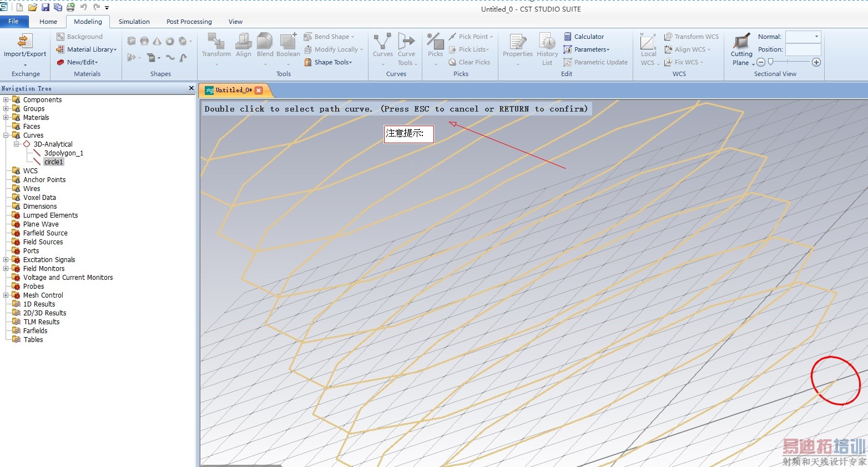Open the File menu
The image size is (868, 467).
pos(13,21)
